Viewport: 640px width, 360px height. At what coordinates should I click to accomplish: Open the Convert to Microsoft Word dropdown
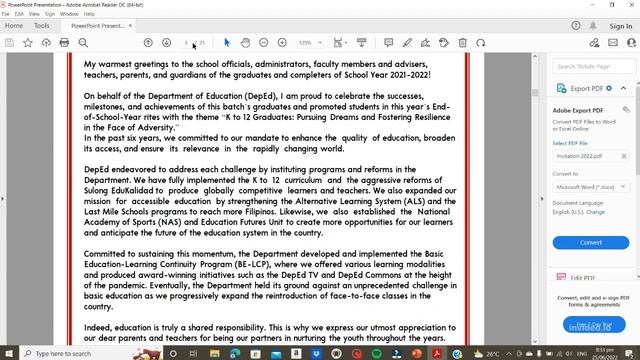[x=591, y=187]
